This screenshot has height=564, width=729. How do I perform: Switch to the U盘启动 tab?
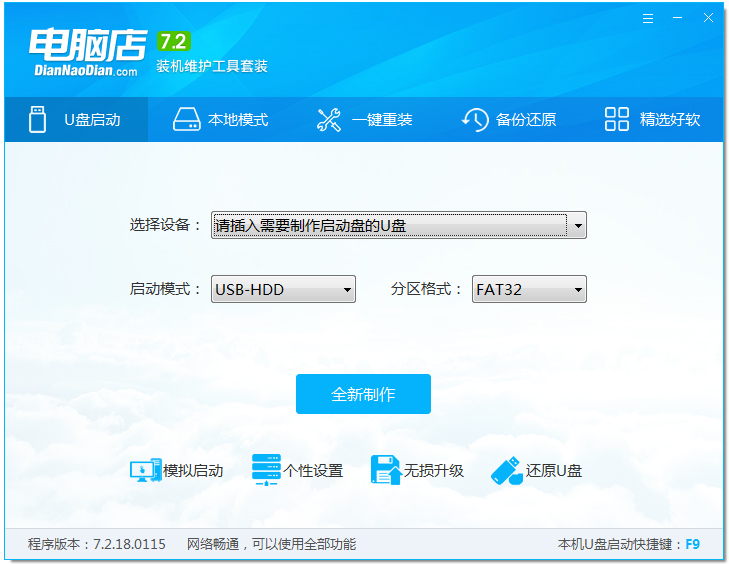pyautogui.click(x=76, y=119)
